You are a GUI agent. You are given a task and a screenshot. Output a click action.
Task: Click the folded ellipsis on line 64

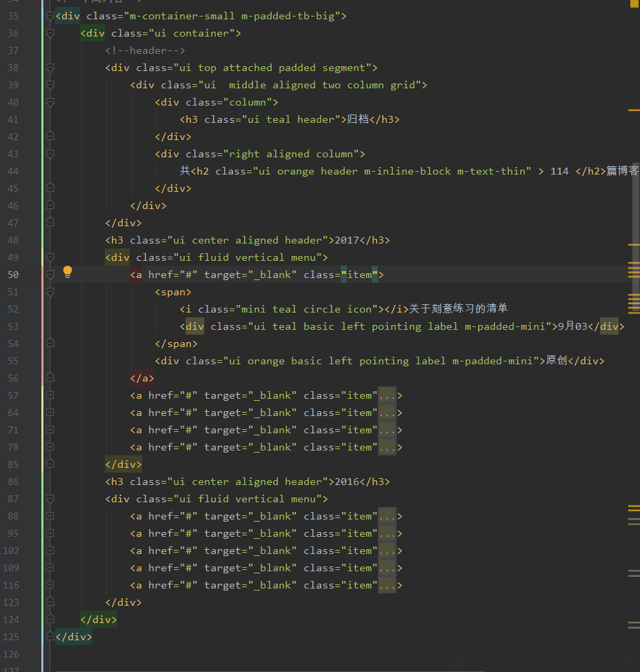point(387,413)
